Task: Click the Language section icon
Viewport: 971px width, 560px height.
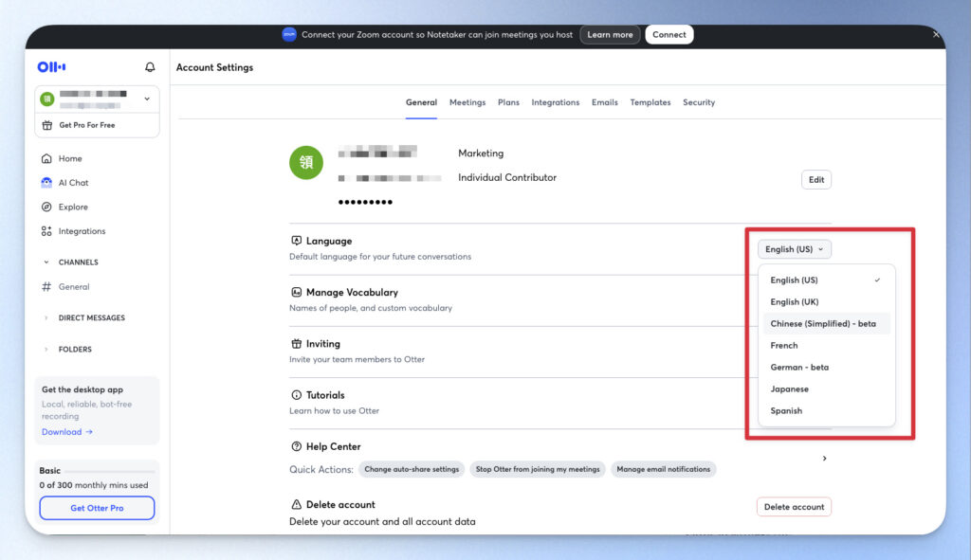Action: pyautogui.click(x=296, y=241)
